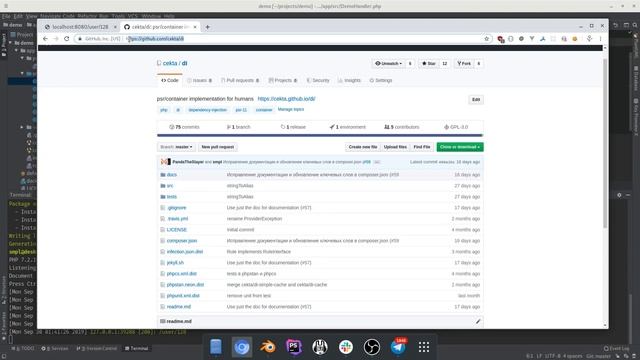
Task: Click the Manage topics link
Action: (291, 109)
